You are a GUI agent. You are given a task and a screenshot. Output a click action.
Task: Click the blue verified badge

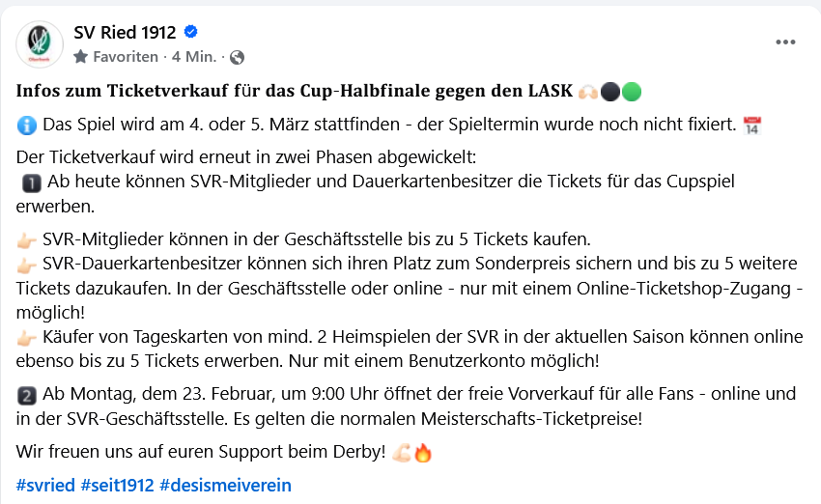pyautogui.click(x=190, y=34)
